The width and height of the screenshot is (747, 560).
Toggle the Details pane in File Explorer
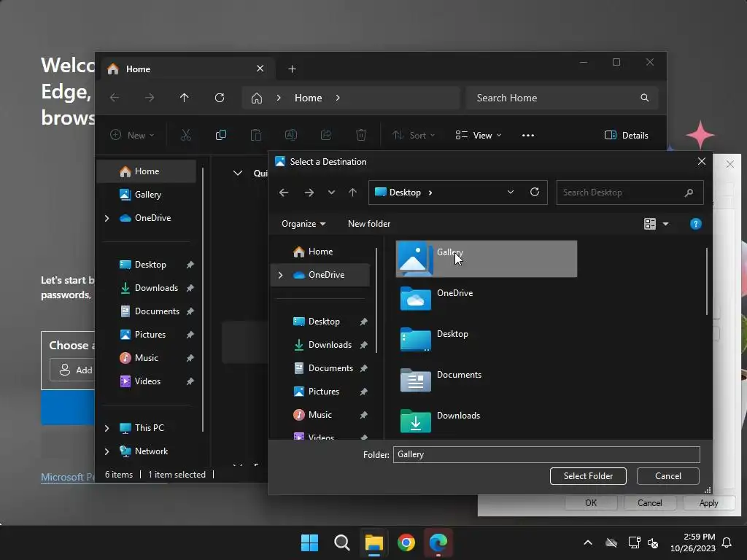[x=627, y=135]
